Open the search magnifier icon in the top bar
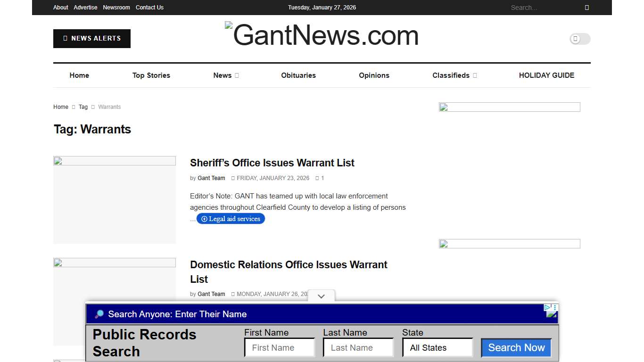 (x=587, y=8)
